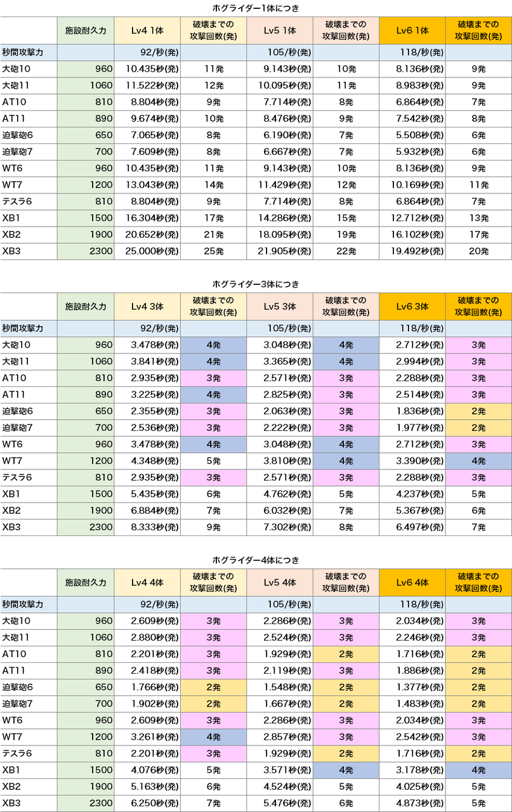
Task: Select the cell reading 3.390秒(発)
Action: tap(412, 461)
